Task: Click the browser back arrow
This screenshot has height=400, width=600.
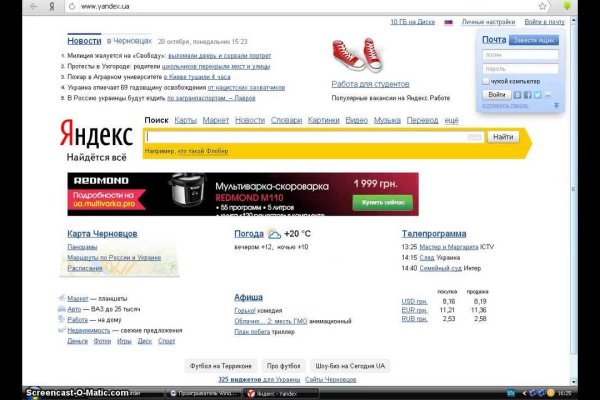Action: [35, 6]
